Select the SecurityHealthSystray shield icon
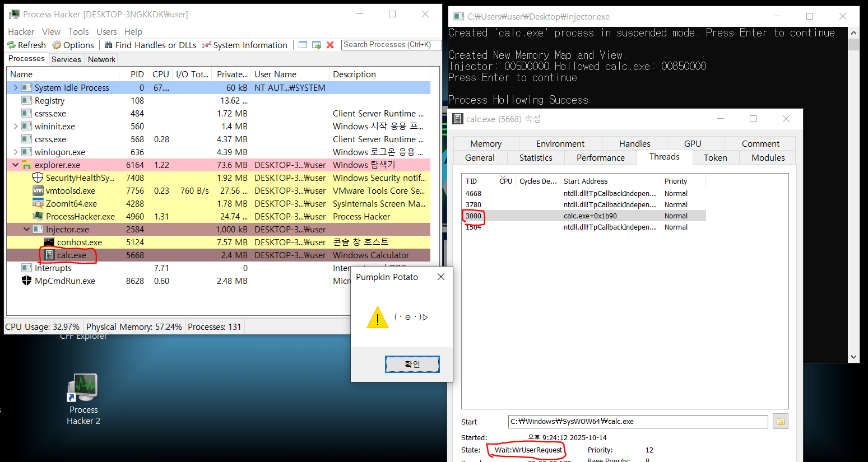This screenshot has height=462, width=868. tap(38, 178)
